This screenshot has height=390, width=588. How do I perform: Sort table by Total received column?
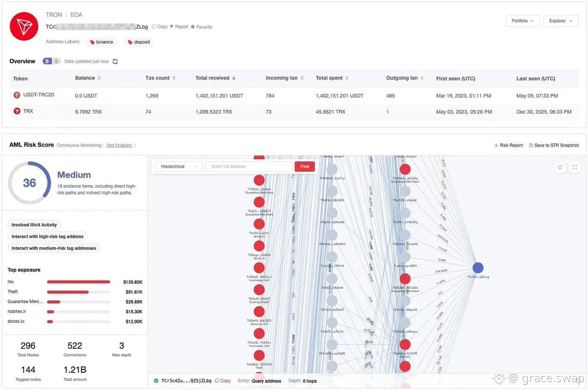click(x=215, y=78)
